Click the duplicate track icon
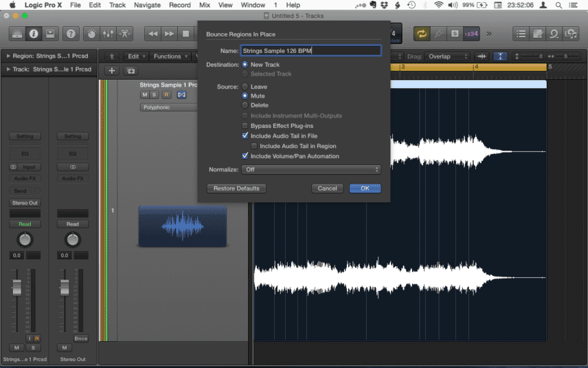Image resolution: width=588 pixels, height=368 pixels. point(131,71)
